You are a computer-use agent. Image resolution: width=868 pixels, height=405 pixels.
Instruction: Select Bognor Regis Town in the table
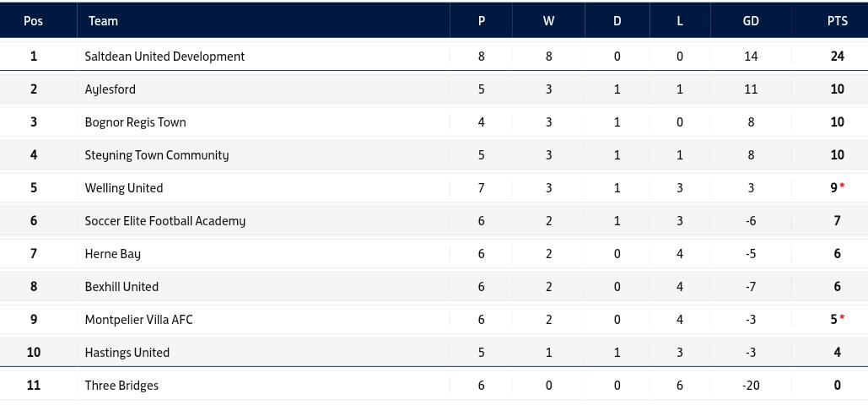[135, 122]
